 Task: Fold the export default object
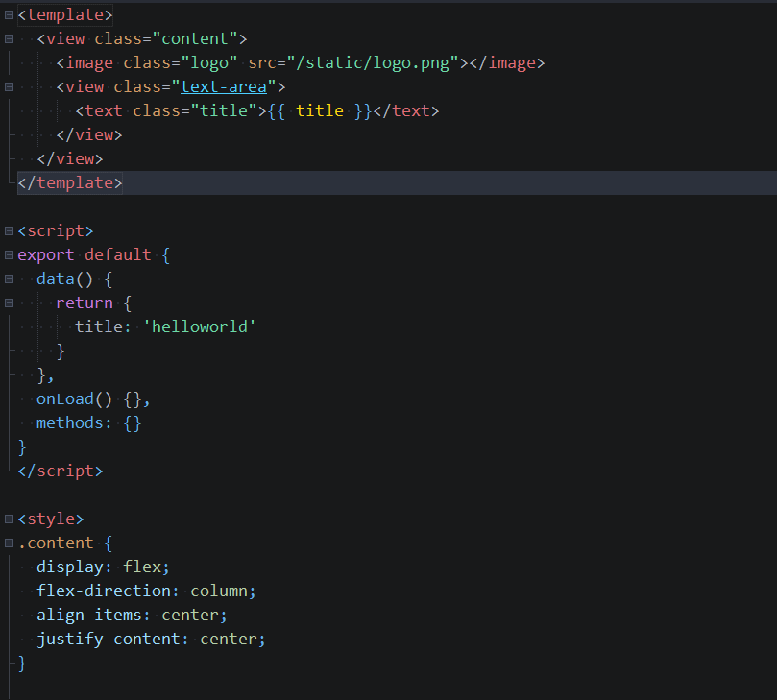[x=9, y=254]
